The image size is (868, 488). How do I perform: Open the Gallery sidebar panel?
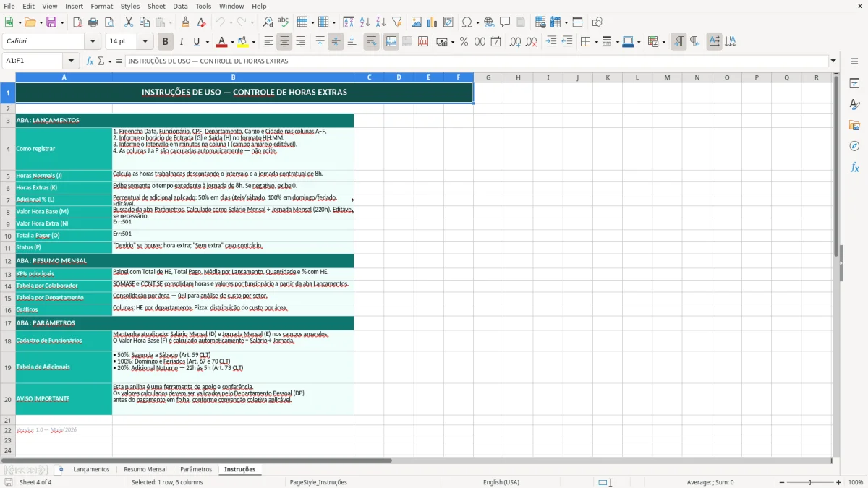pos(854,125)
